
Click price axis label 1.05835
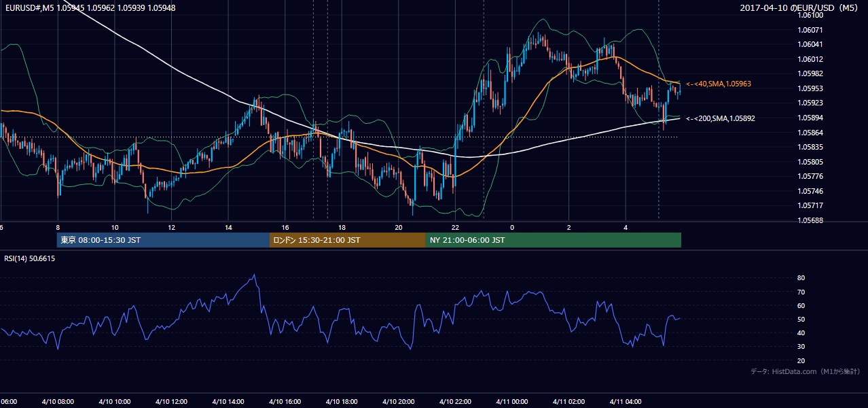coord(810,147)
